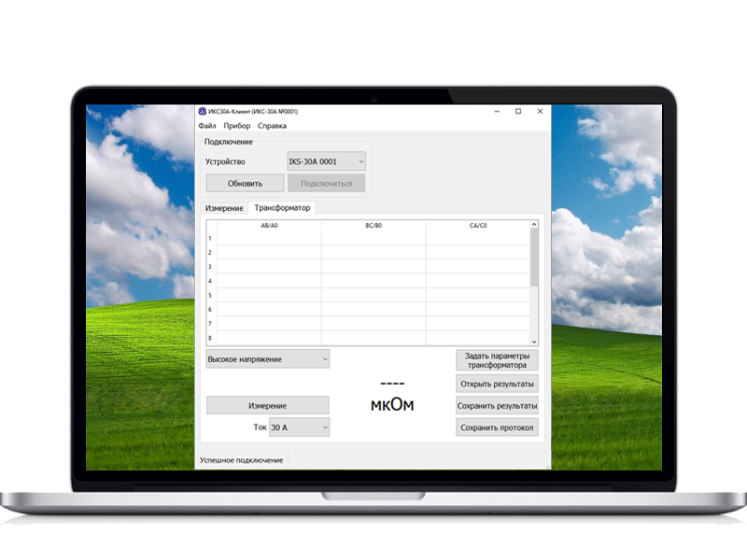Click the мкОм reading display
Viewport: 747px width, 560px height.
pyautogui.click(x=392, y=405)
